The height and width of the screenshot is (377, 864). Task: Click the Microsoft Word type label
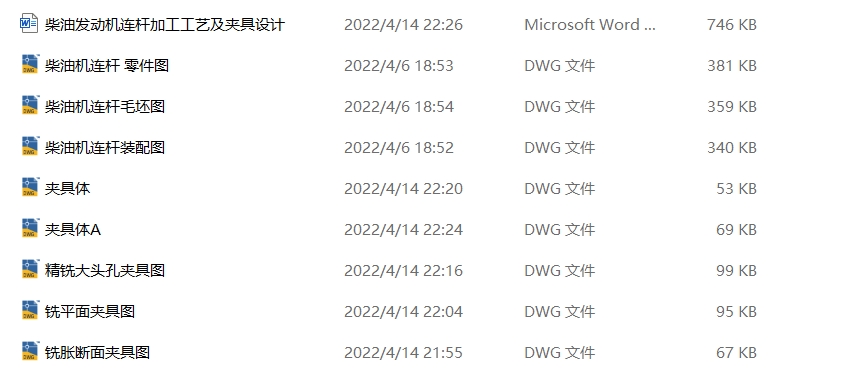click(590, 25)
